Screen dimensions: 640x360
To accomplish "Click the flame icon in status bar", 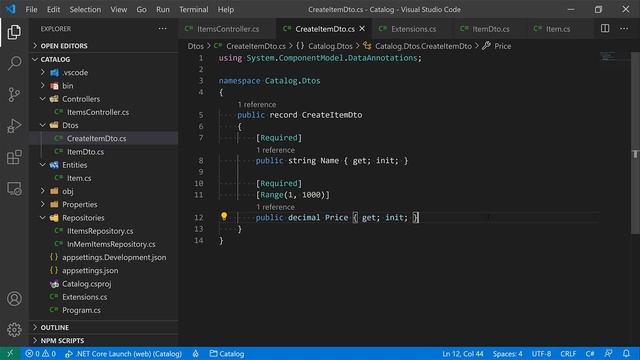I will point(196,353).
